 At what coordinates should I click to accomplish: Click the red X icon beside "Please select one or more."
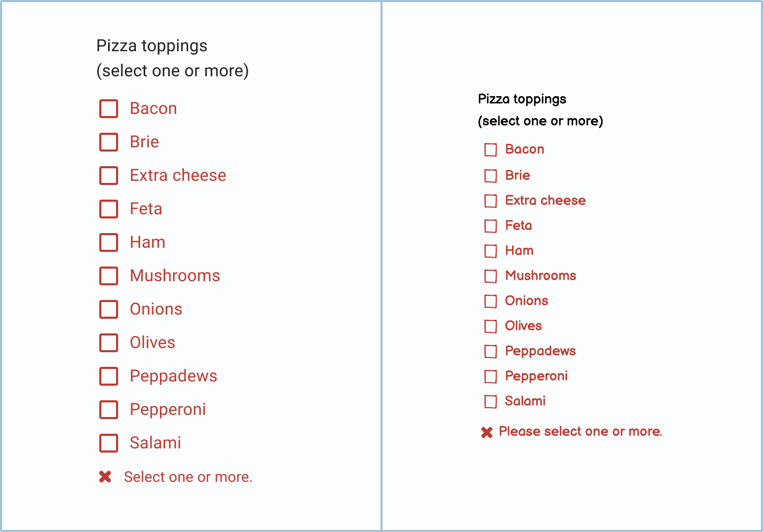click(x=487, y=432)
